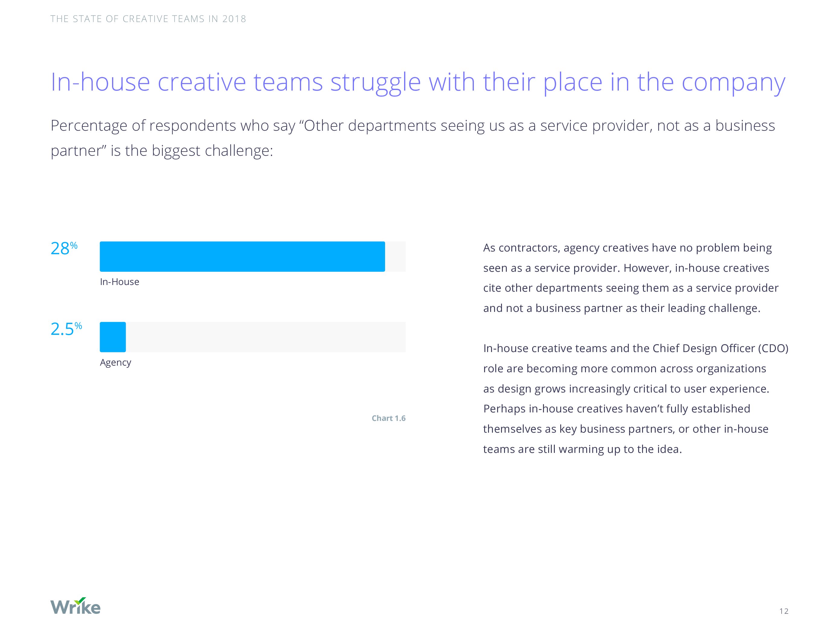Click the paragraph mentioning Chief Design Officer (CDO)
The image size is (839, 644).
(636, 399)
